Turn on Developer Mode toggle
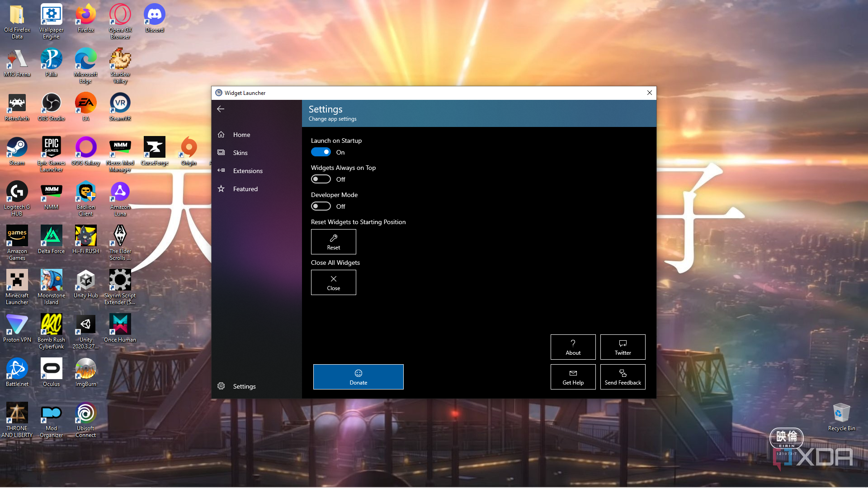Viewport: 868px width, 488px height. (321, 206)
